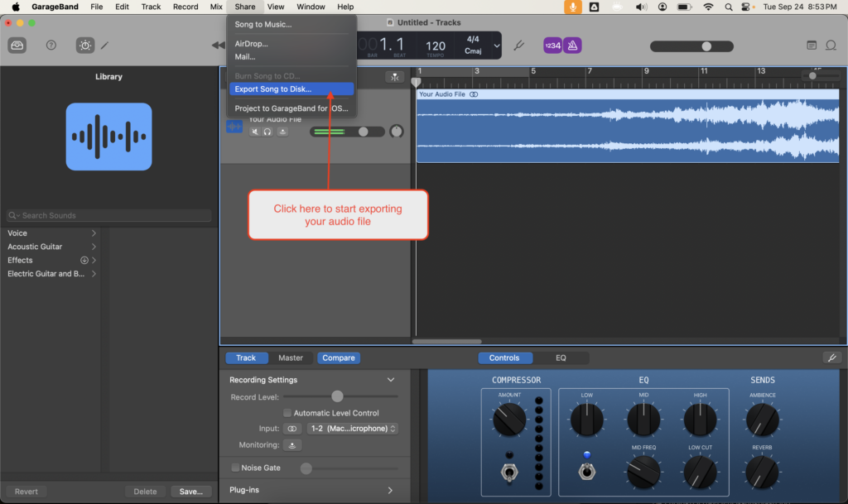This screenshot has height=504, width=848.
Task: Expand the Plug-ins section
Action: (390, 491)
